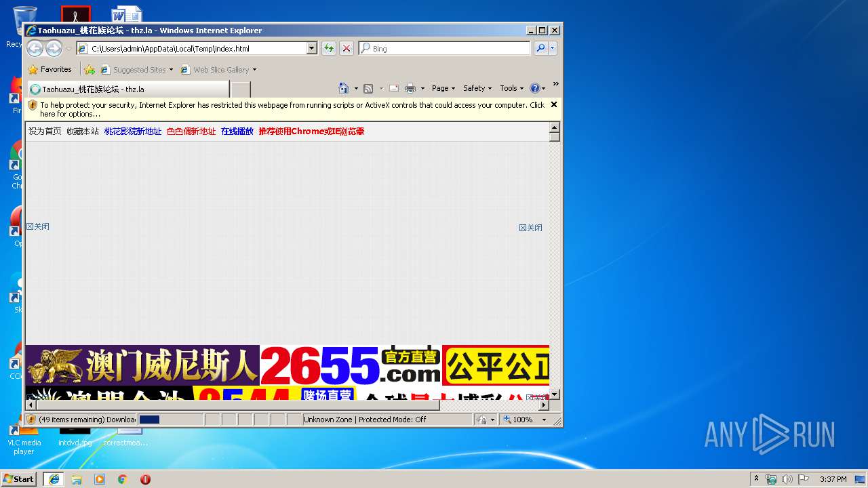Click the status bar shield icon
This screenshot has width=868, height=488.
pyautogui.click(x=31, y=420)
